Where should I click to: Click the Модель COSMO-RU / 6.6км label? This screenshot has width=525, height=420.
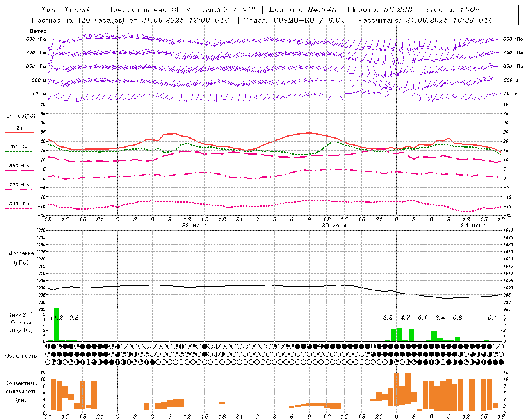click(x=295, y=20)
